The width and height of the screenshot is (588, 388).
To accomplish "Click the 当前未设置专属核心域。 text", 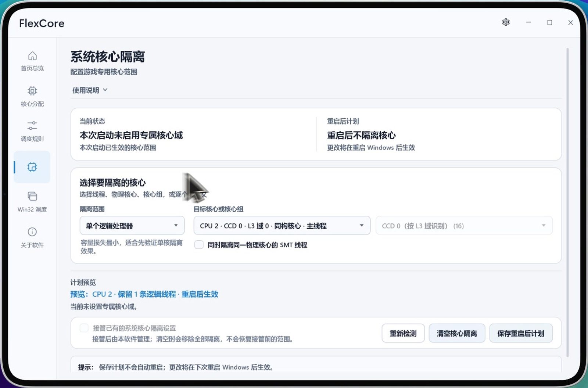I will 104,306.
